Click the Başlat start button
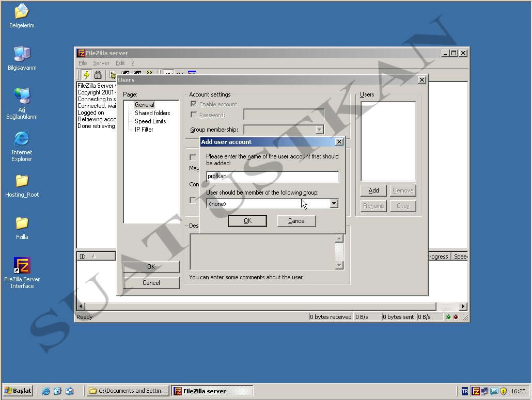532x400 pixels. pos(18,391)
